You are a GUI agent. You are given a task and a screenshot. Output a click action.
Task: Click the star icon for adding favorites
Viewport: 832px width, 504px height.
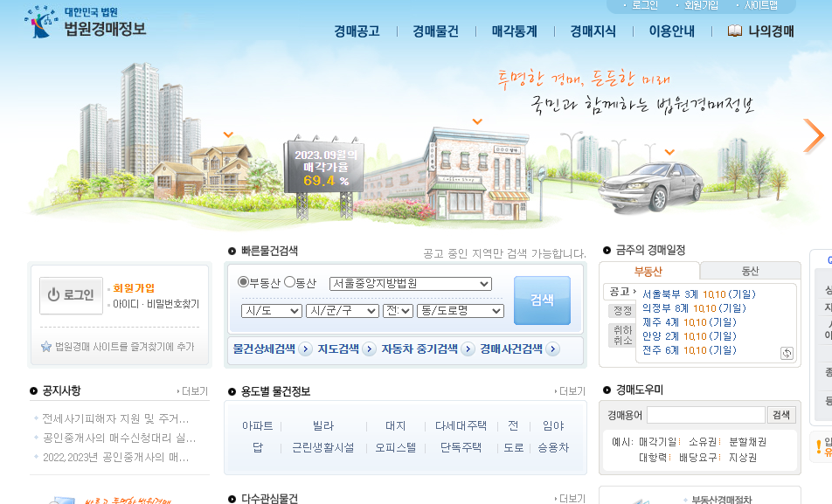tap(46, 347)
